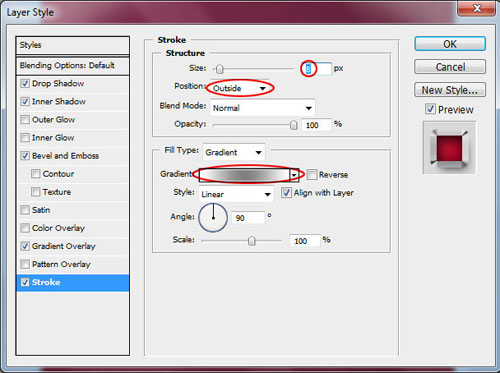Screen dimensions: 500x373
Task: Click the Size px input field
Action: 318,69
